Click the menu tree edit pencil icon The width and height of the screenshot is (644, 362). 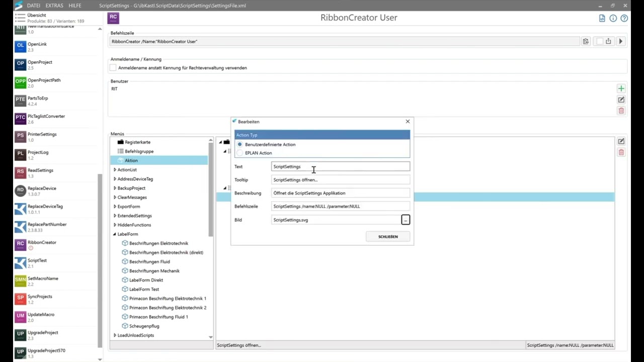621,141
